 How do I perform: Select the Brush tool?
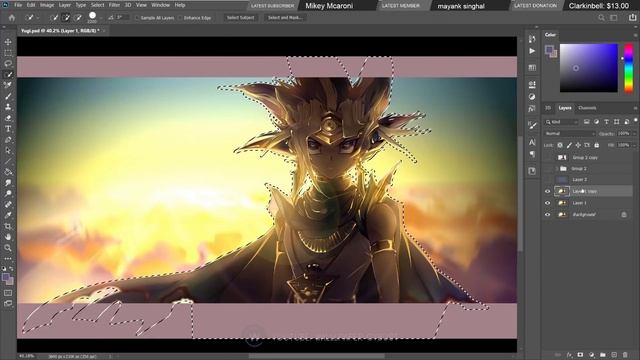click(8, 96)
